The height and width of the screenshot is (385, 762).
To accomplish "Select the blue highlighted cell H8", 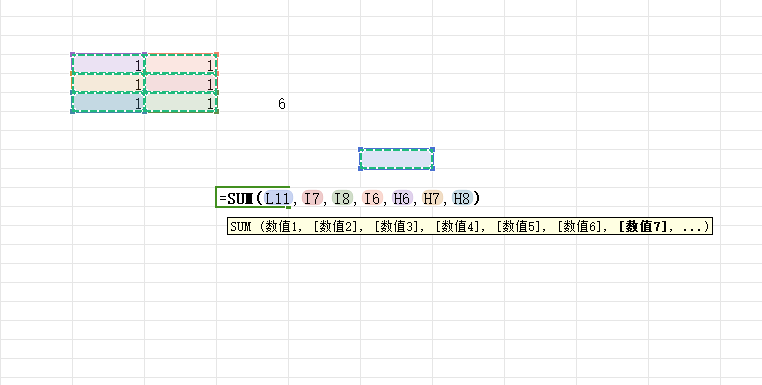I will [108, 102].
